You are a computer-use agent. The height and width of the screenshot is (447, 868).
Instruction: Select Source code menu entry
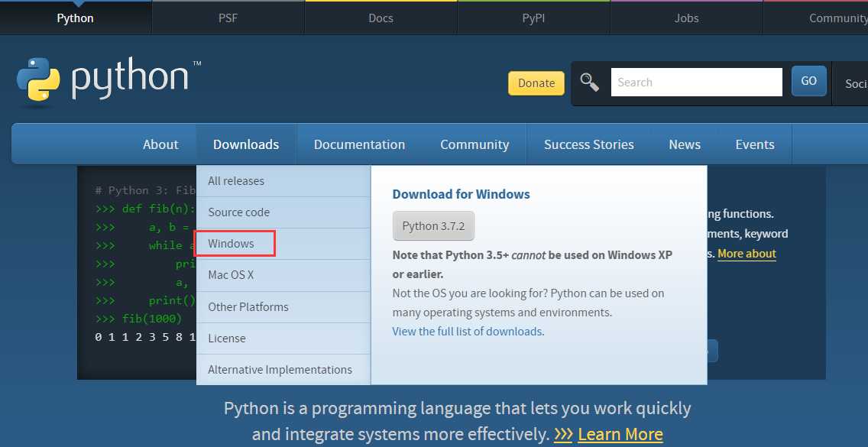pos(283,212)
